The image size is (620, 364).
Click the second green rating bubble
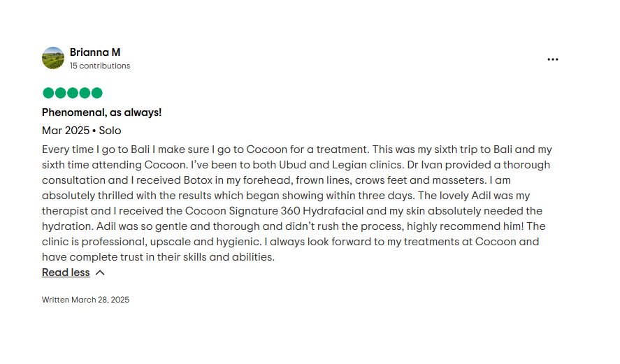[61, 93]
